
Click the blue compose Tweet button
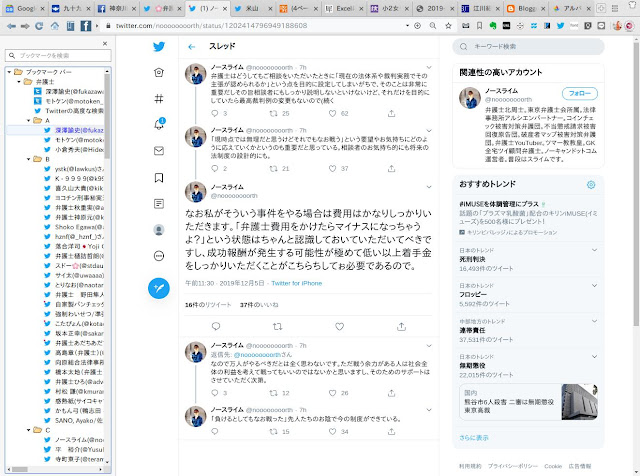point(159,288)
